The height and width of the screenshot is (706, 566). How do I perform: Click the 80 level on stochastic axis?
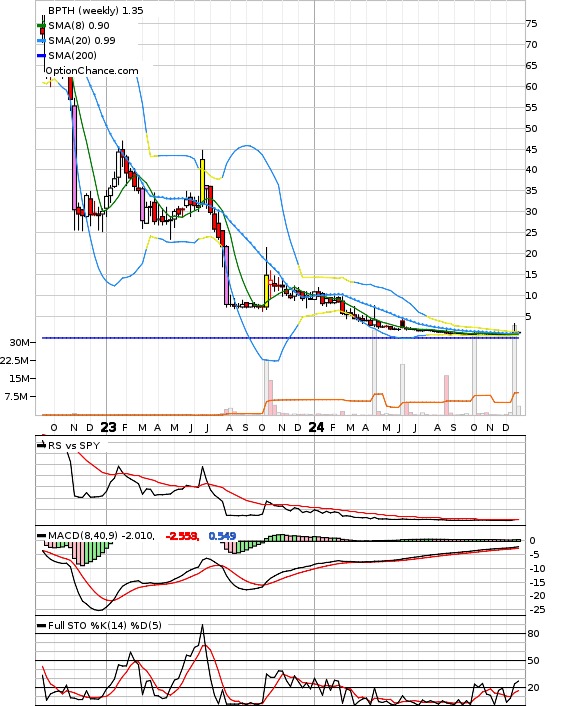pyautogui.click(x=534, y=634)
